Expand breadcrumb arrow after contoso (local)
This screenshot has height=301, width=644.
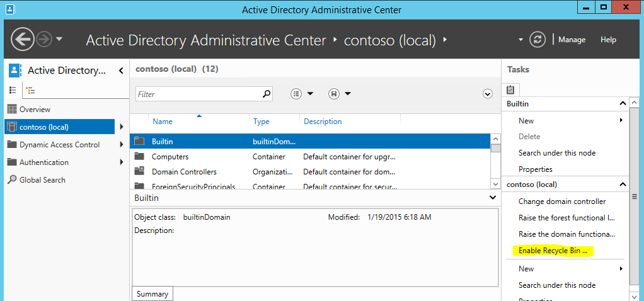coord(445,40)
